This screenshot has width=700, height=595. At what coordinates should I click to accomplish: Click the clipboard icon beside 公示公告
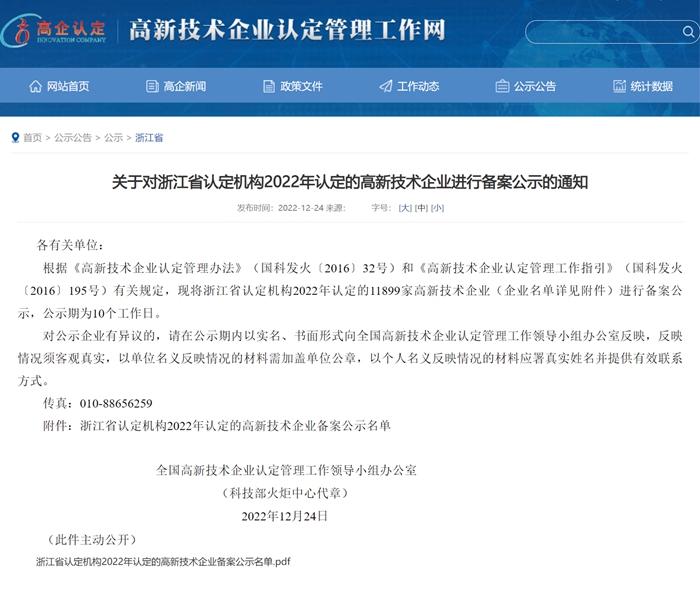pos(502,86)
